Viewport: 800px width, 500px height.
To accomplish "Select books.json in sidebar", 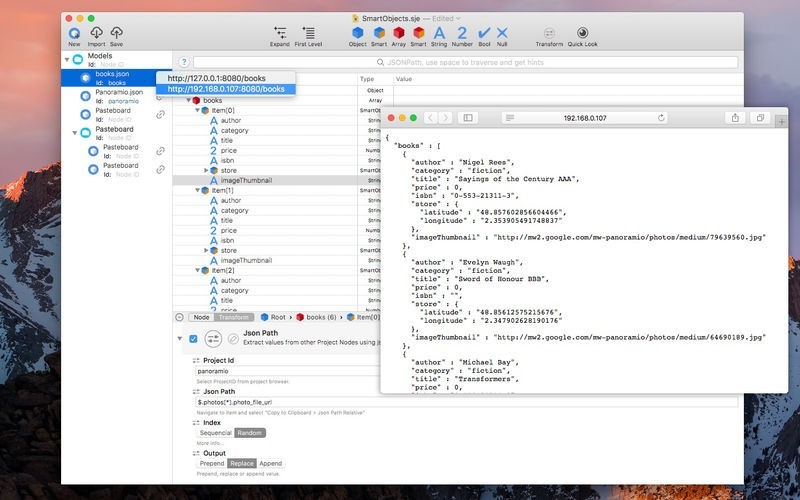I will [x=116, y=78].
